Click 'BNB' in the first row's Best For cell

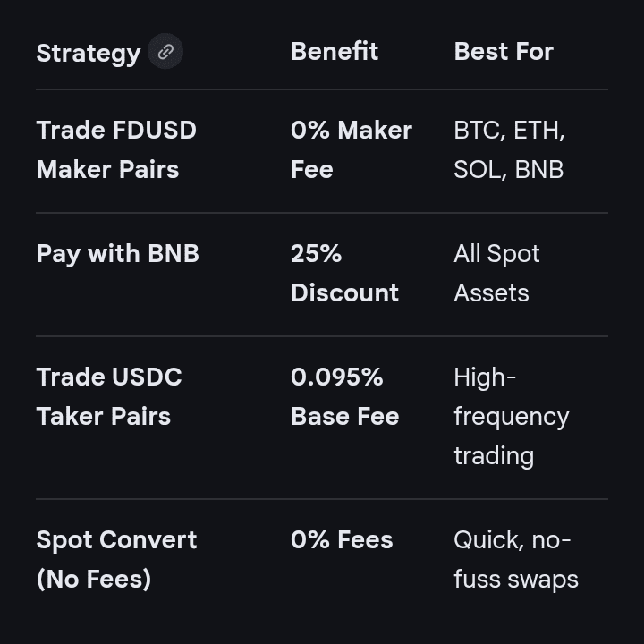tap(539, 170)
